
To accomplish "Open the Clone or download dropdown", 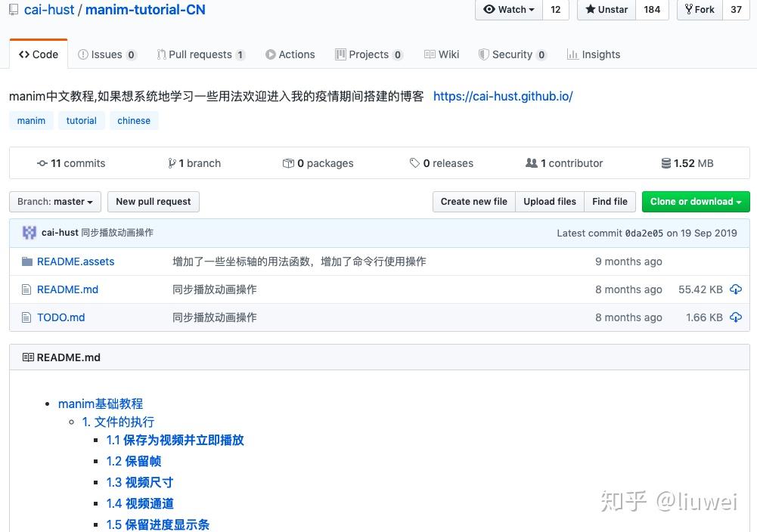I will pyautogui.click(x=696, y=202).
